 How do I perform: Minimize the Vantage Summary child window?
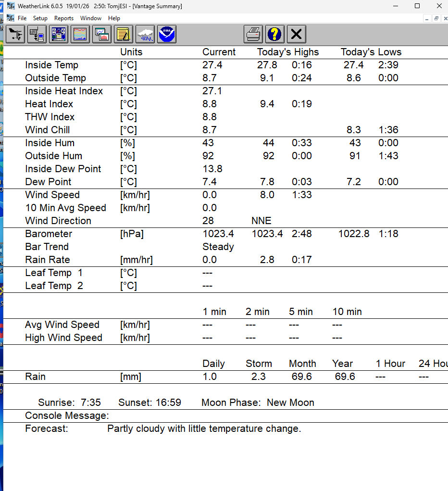[x=427, y=18]
